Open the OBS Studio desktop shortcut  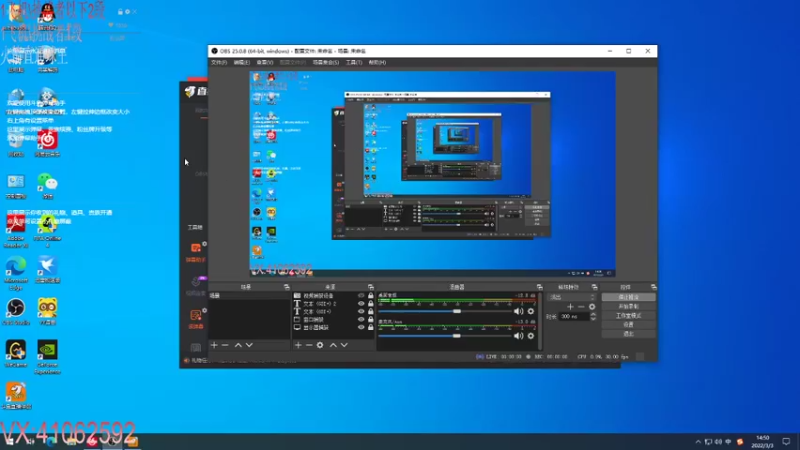[x=16, y=311]
